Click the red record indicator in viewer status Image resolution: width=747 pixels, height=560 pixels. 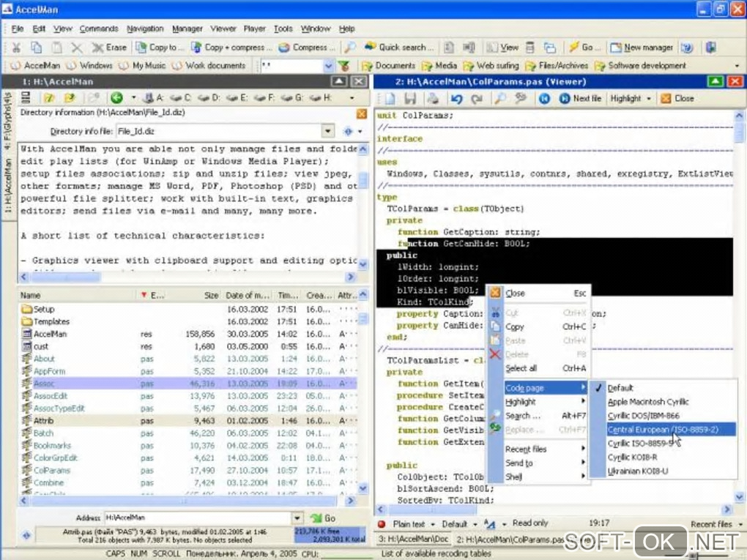click(x=381, y=524)
